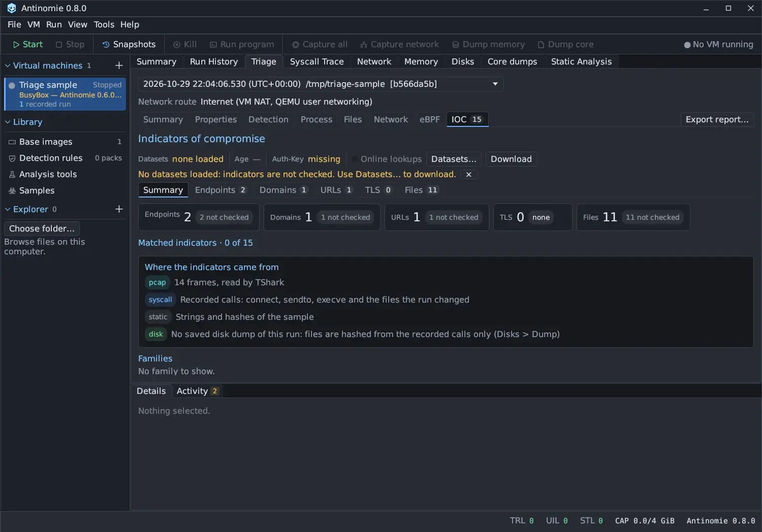
Task: Toggle Online lookups option
Action: pos(387,159)
